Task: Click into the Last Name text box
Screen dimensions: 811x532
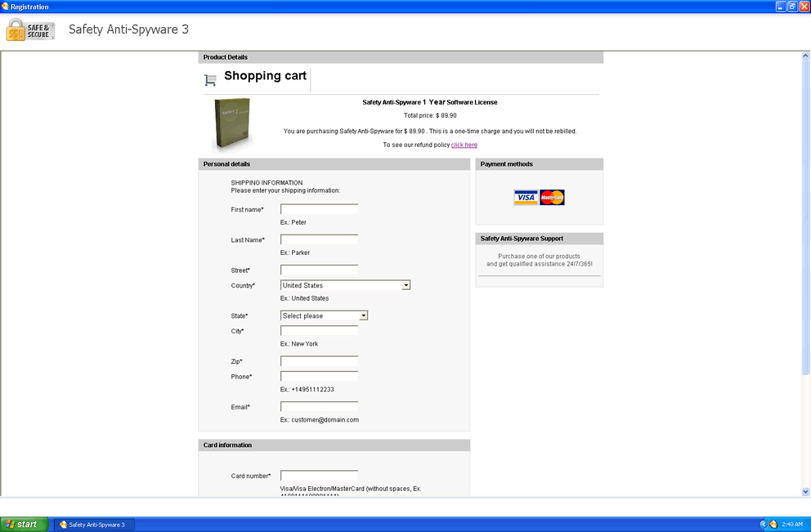Action: tap(319, 239)
